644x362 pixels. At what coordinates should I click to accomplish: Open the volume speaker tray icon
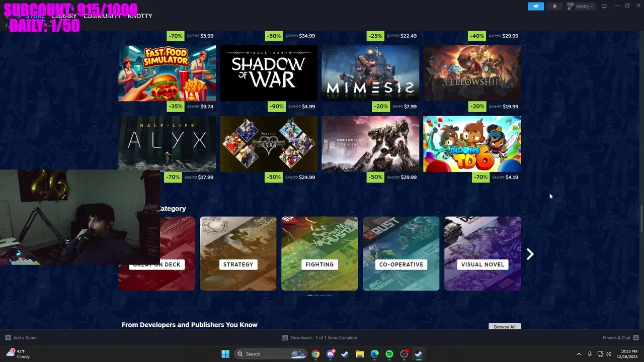(609, 354)
